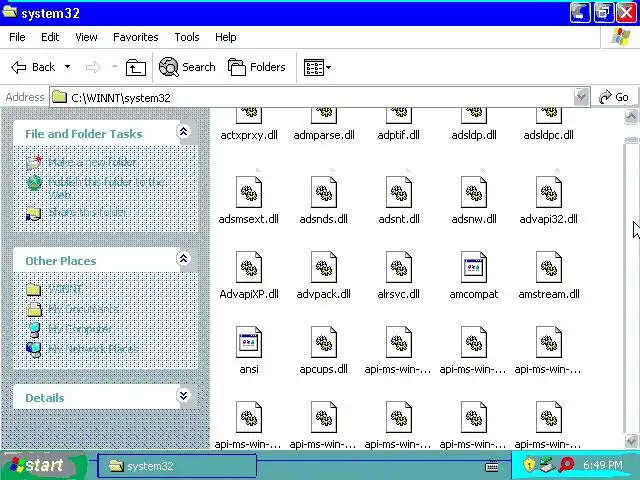Select the AdvapiXP.dll file icon
The height and width of the screenshot is (480, 640).
[249, 267]
